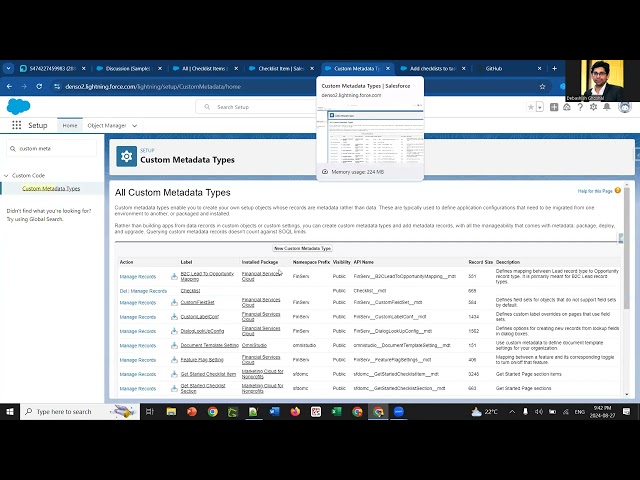Viewport: 640px width, 480px height.
Task: Open File Explorer from the taskbar
Action: point(171,412)
